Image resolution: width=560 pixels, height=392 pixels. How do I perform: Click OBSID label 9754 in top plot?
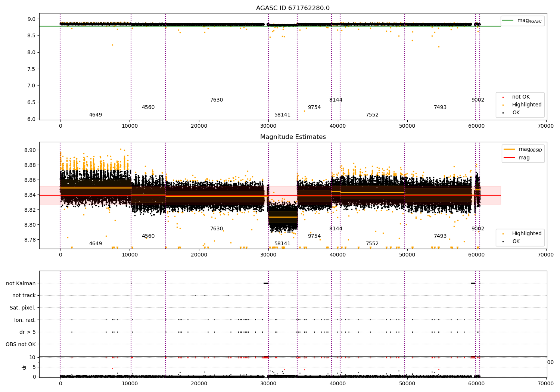[x=314, y=108]
